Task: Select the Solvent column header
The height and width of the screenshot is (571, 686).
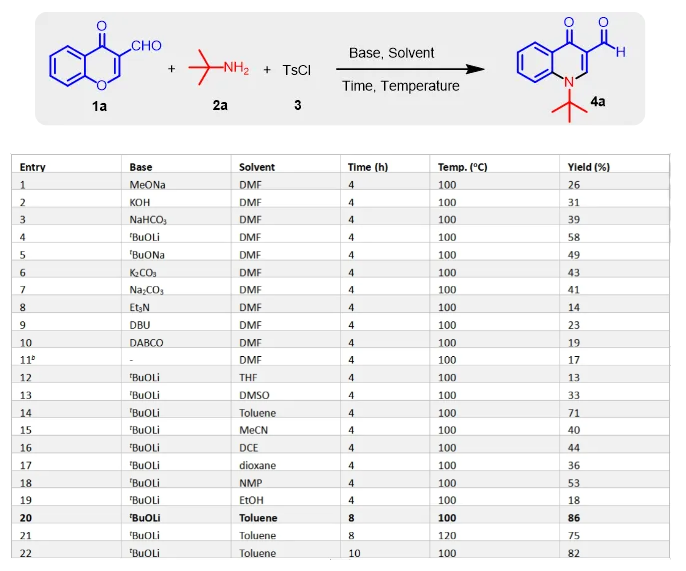Action: (256, 167)
